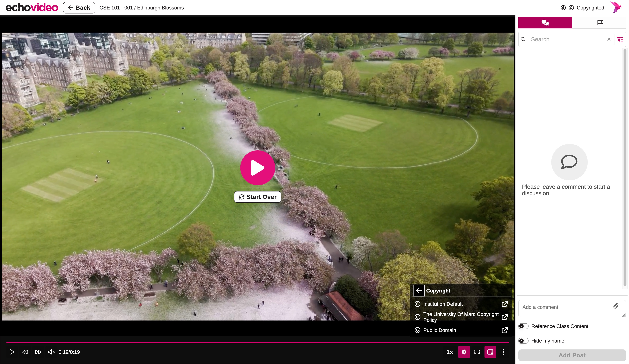Click the magnifier search icon
629x364 pixels.
pos(523,39)
